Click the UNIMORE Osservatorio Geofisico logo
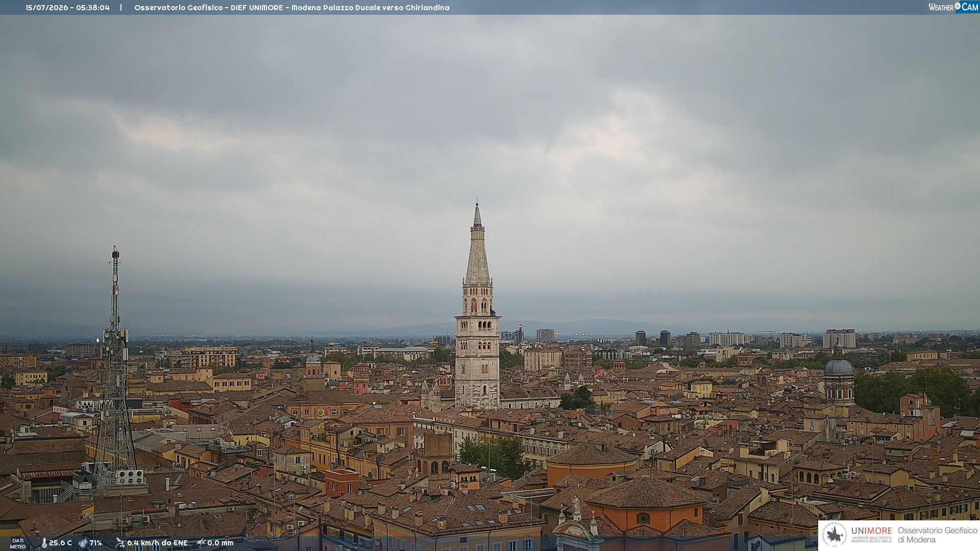980x551 pixels. tap(899, 535)
